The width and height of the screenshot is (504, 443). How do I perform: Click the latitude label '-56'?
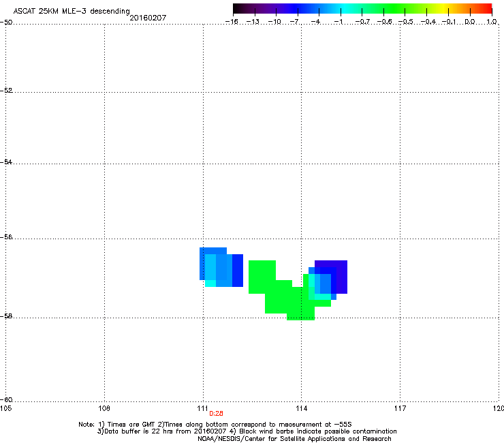[x=6, y=236]
